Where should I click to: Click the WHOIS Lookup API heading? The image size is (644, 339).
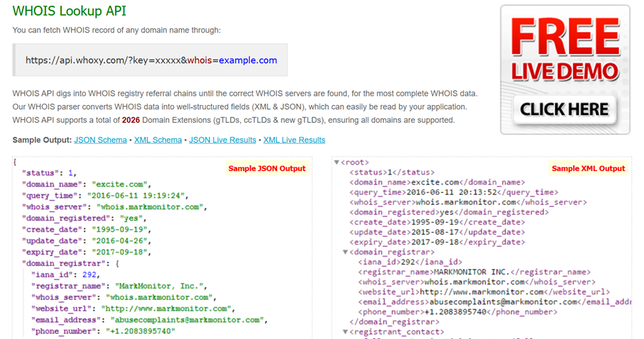(70, 11)
